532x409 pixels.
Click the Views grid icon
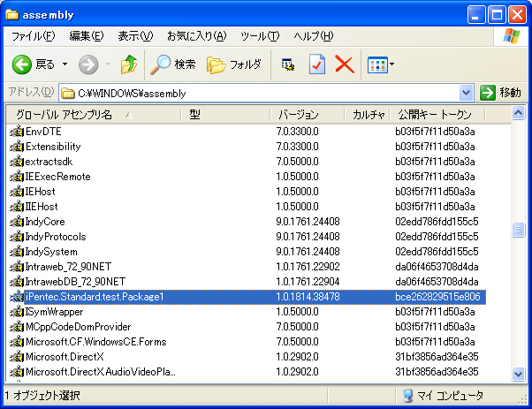pos(377,64)
